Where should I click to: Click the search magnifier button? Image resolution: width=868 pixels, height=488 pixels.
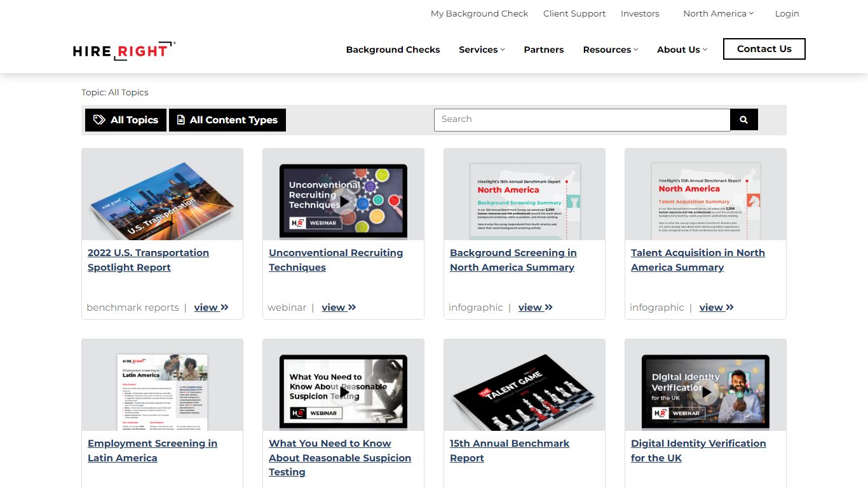point(744,119)
